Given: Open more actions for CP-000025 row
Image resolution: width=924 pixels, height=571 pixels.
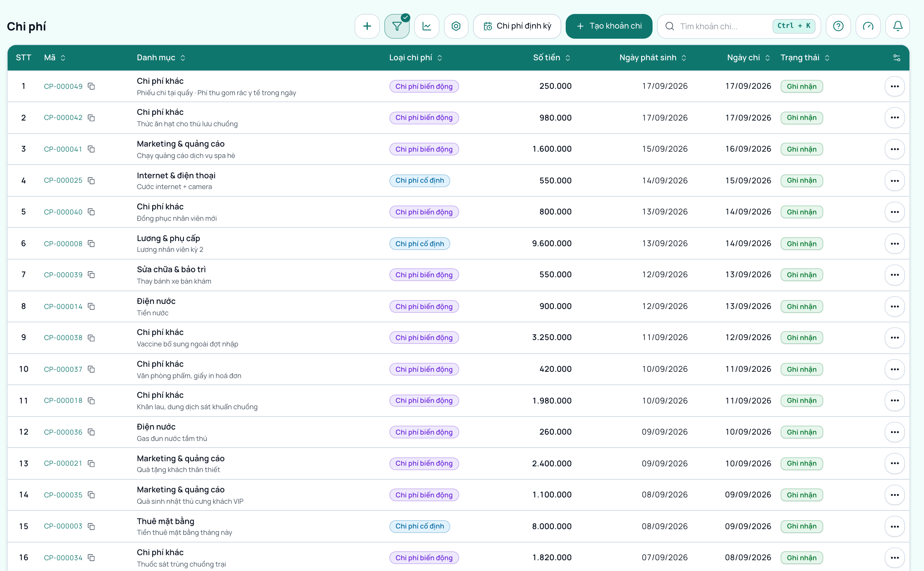Looking at the screenshot, I should coord(895,180).
